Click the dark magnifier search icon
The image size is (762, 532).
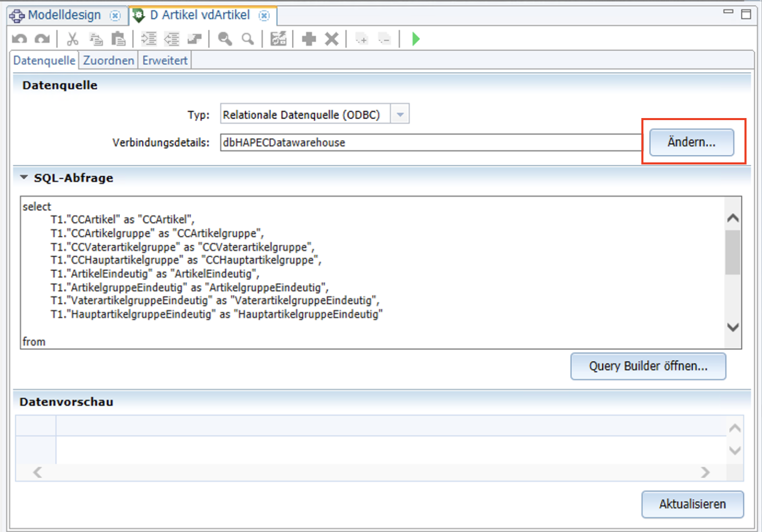225,39
